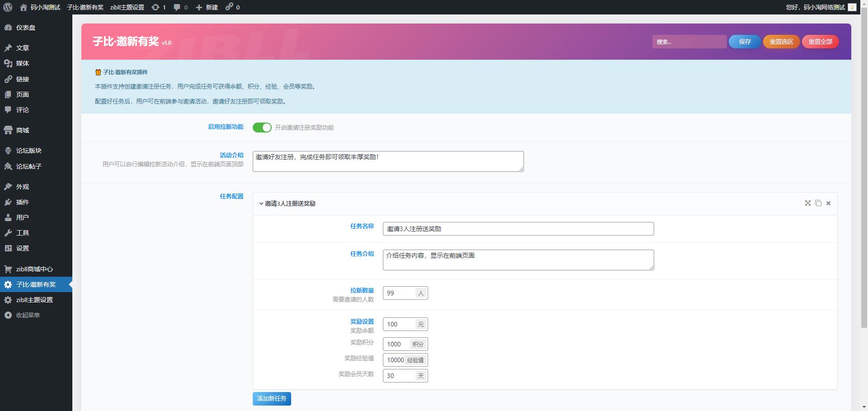
Task: Toggle the 启用拉新功能 switch
Action: 262,128
